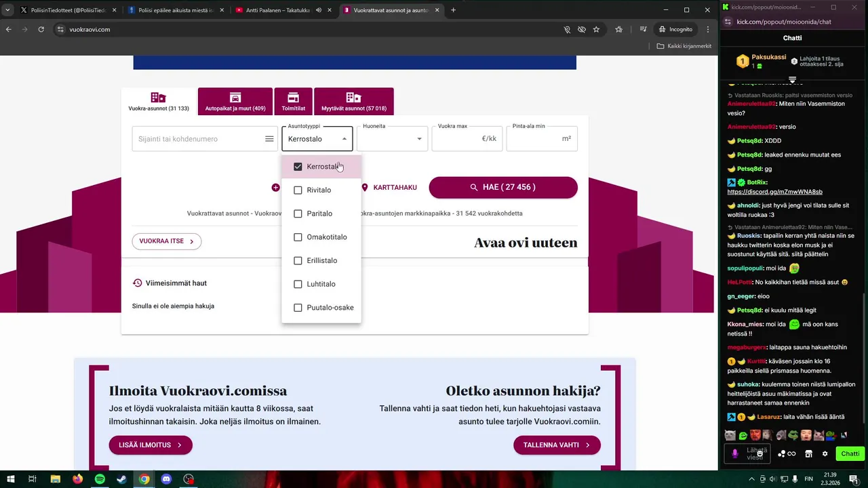Open the KARTTAHAKU map search
Image resolution: width=868 pixels, height=488 pixels.
click(x=389, y=188)
